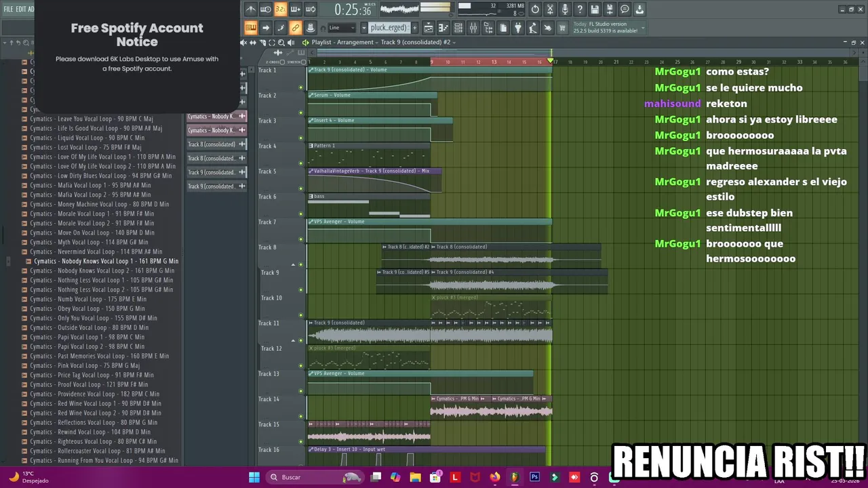Toggle link note/automation chain button
This screenshot has height=488, width=868.
[296, 28]
